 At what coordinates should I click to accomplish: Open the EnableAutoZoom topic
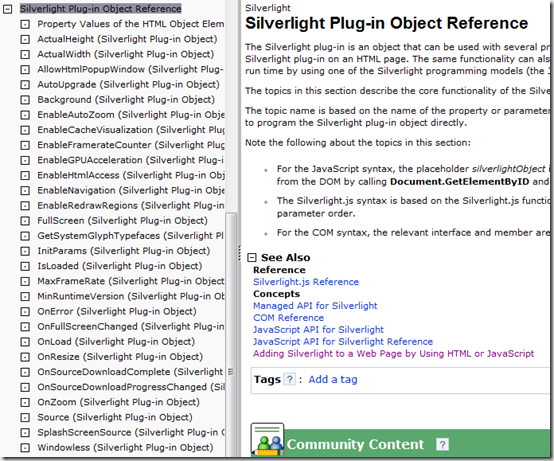pyautogui.click(x=131, y=115)
